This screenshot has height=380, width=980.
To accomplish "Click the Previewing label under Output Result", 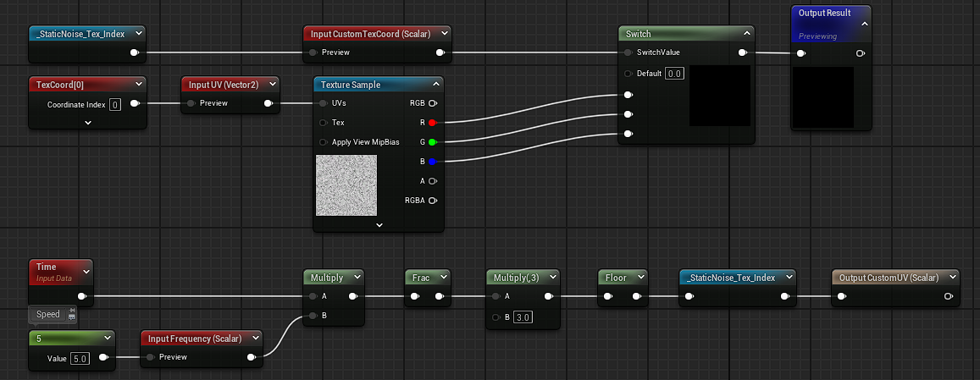I will pyautogui.click(x=817, y=36).
